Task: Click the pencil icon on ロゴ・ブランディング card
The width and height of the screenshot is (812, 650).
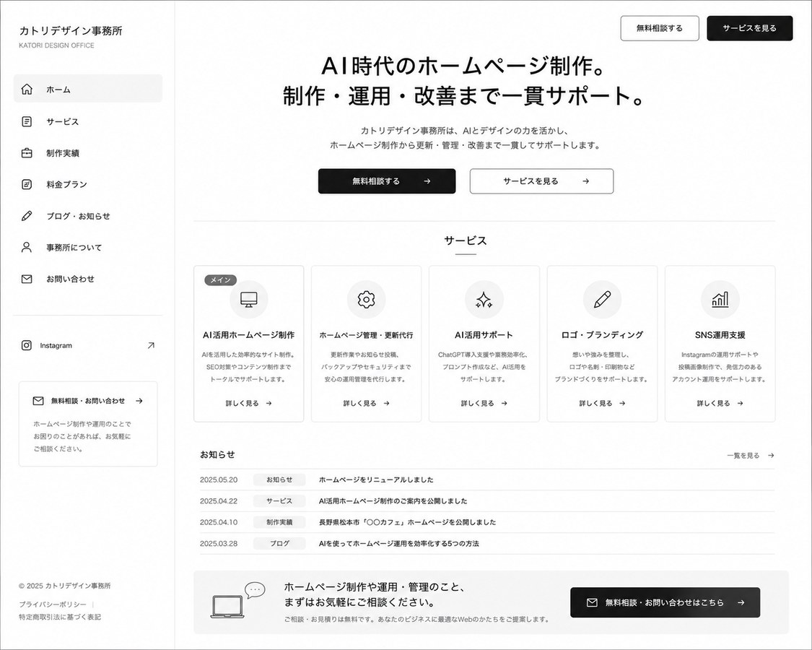Action: [x=602, y=299]
